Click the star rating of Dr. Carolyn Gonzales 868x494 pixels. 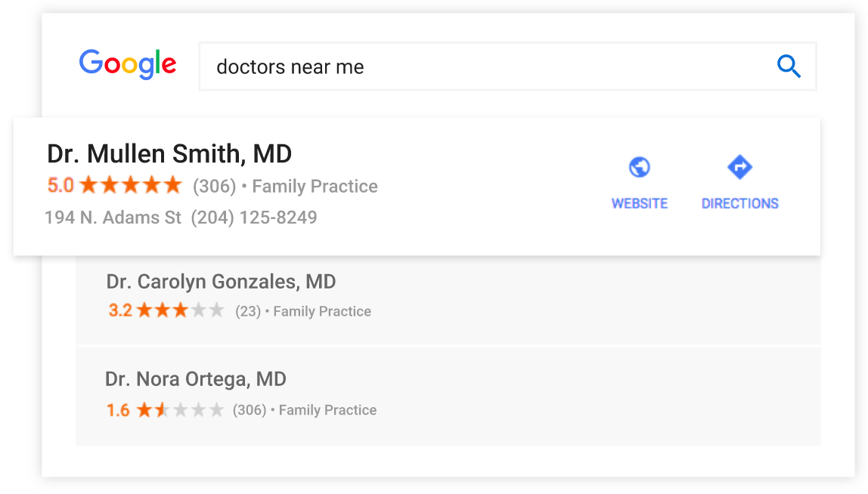pyautogui.click(x=181, y=310)
